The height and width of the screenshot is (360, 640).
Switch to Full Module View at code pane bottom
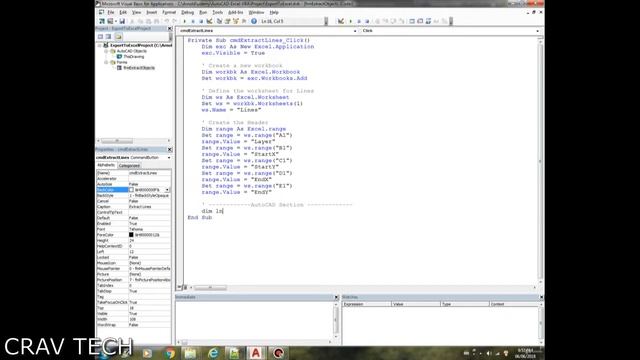tap(185, 288)
